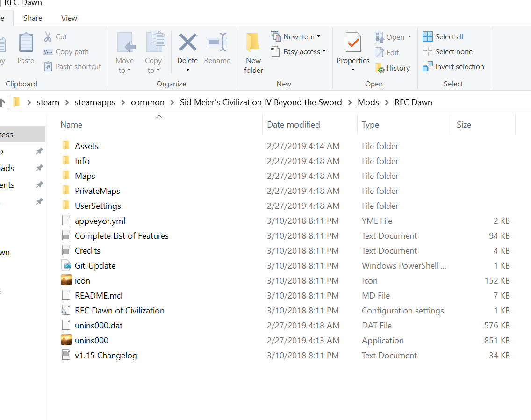Click the Select none icon
Viewport: 531px width, 420px height.
click(x=427, y=51)
